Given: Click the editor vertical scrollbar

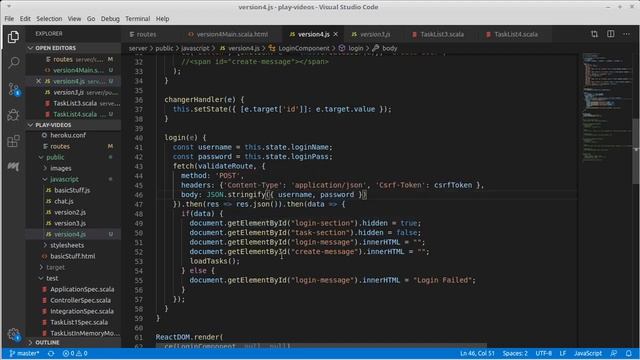Looking at the screenshot, I should tap(636, 152).
